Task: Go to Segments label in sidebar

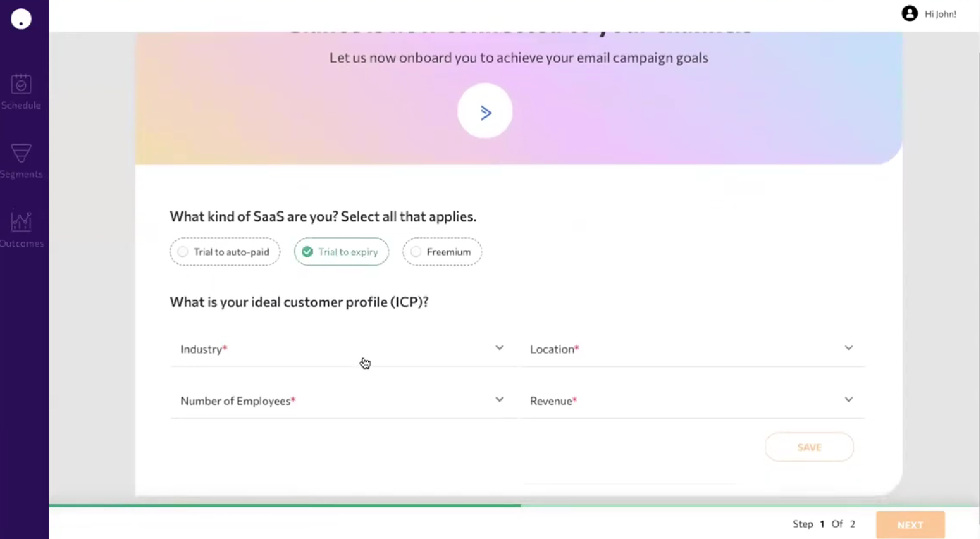Action: click(x=21, y=175)
